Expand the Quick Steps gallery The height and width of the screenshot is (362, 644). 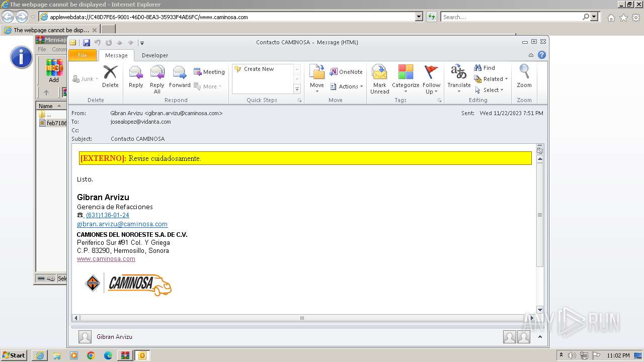pos(297,89)
